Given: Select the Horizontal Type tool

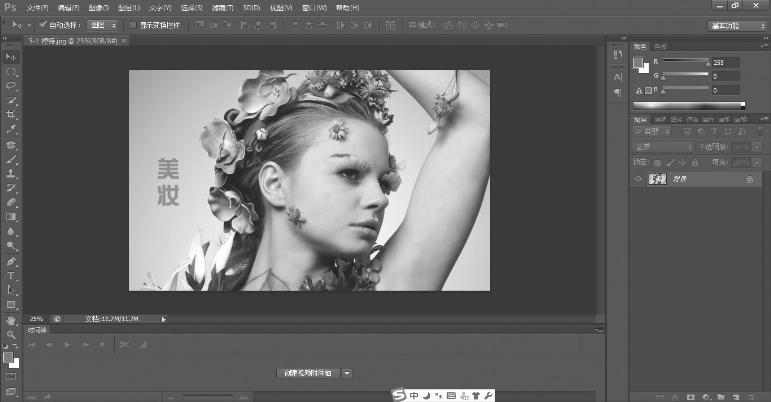Looking at the screenshot, I should (11, 275).
